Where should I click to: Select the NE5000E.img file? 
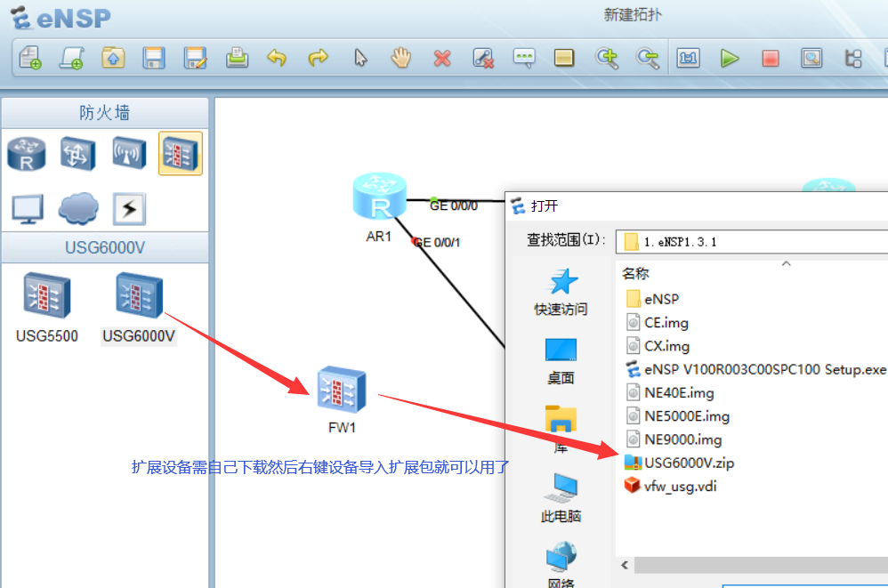click(678, 416)
